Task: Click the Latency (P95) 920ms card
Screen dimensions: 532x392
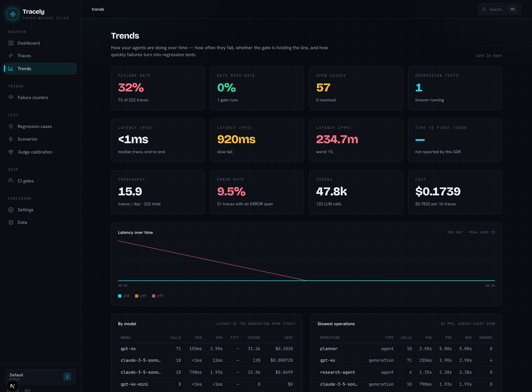Action: (257, 140)
